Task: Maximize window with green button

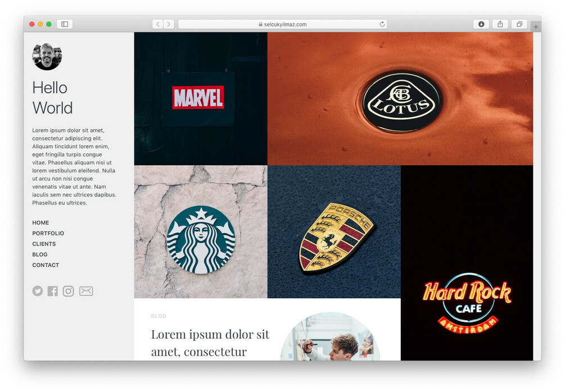Action: (x=49, y=24)
